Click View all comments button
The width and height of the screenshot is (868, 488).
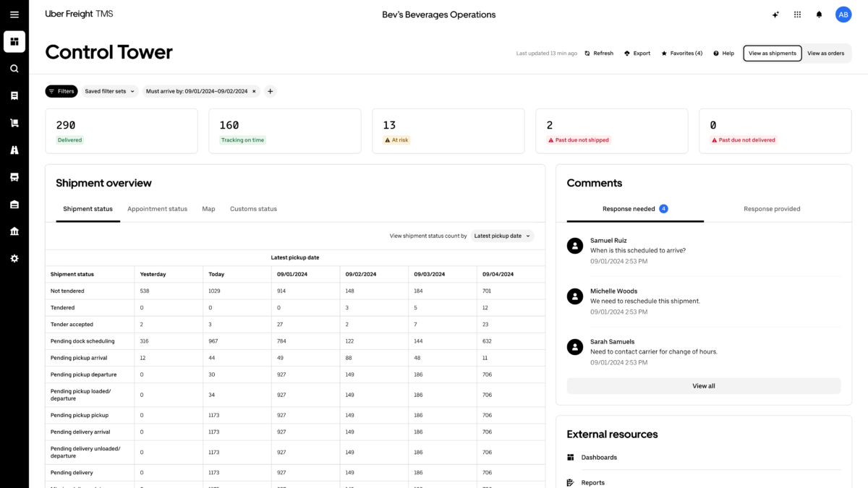point(704,386)
